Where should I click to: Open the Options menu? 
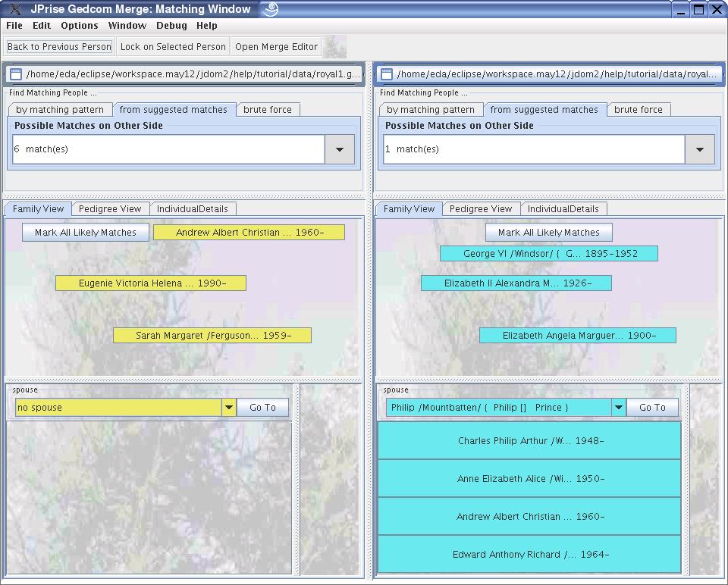(x=80, y=25)
